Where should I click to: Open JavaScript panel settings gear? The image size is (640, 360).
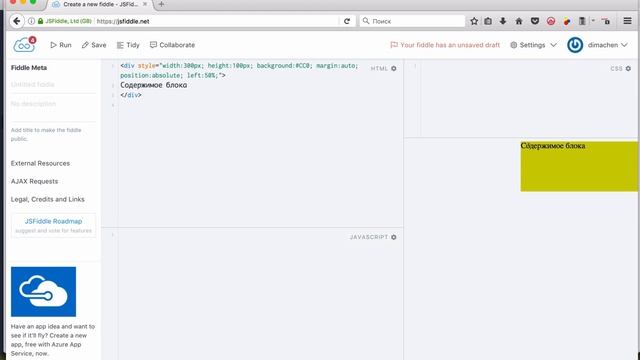pyautogui.click(x=394, y=237)
